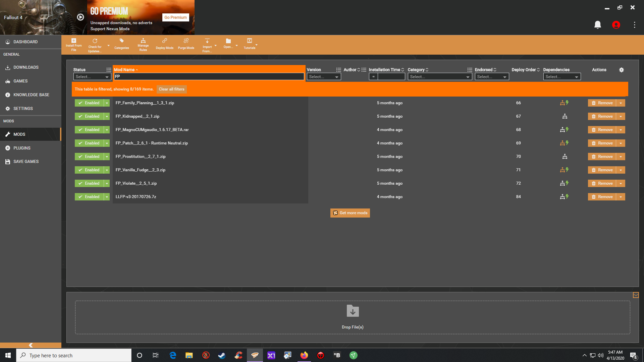Expand Remove options for FP_Family_Planning row

621,103
